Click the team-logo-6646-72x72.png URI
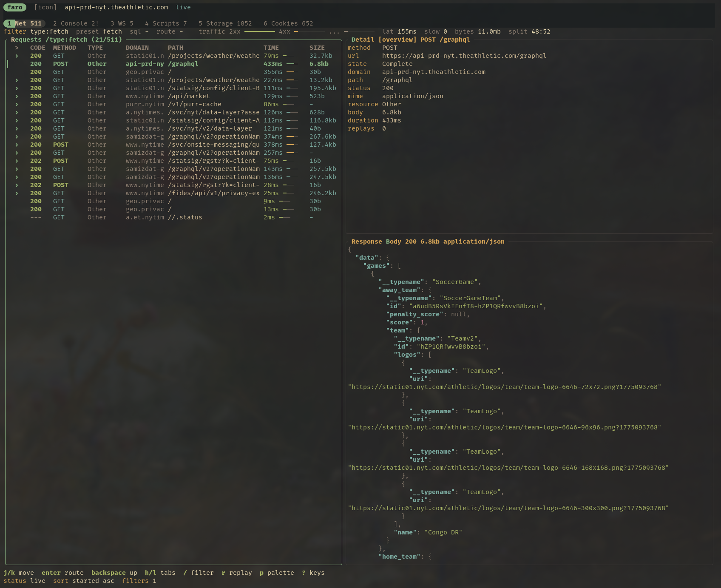Image resolution: width=721 pixels, height=588 pixels. [505, 387]
